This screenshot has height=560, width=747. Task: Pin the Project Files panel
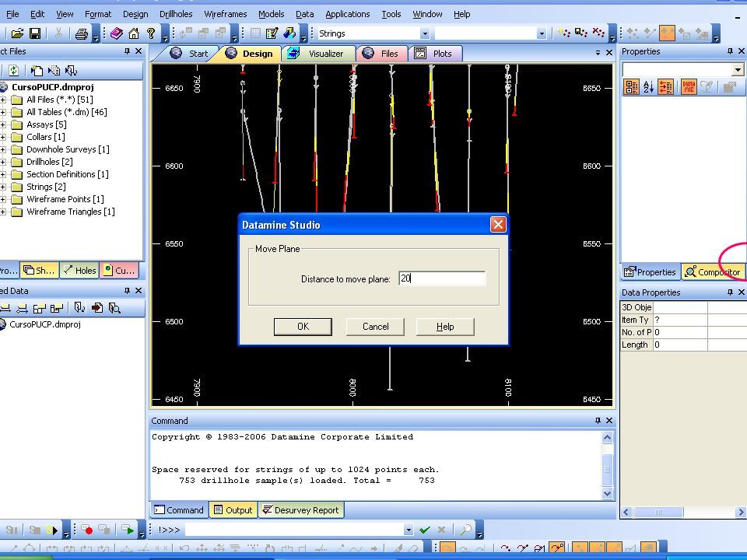pos(127,51)
